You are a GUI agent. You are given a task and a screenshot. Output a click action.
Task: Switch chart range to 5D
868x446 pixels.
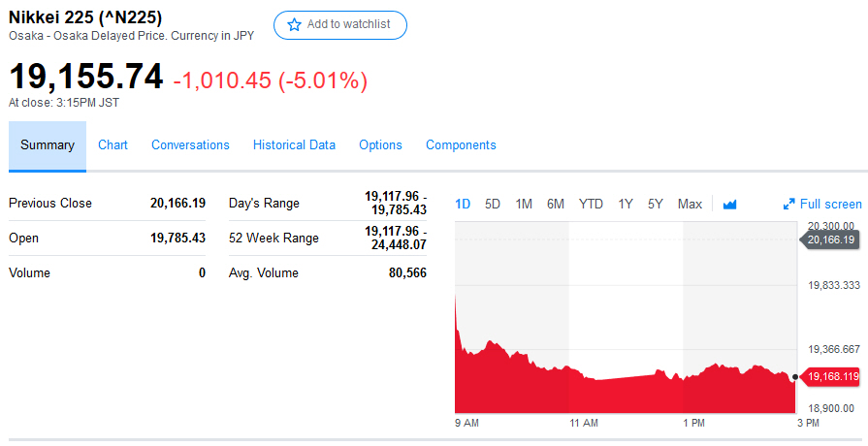click(493, 204)
